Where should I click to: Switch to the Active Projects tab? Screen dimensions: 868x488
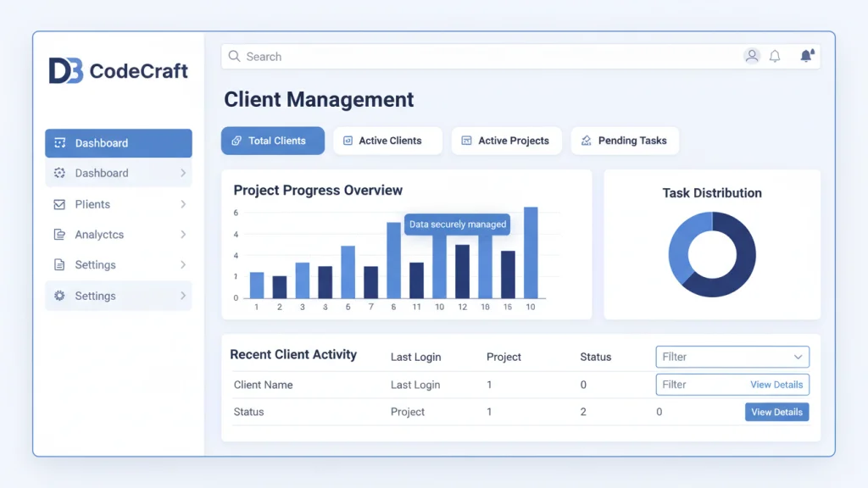(x=507, y=141)
